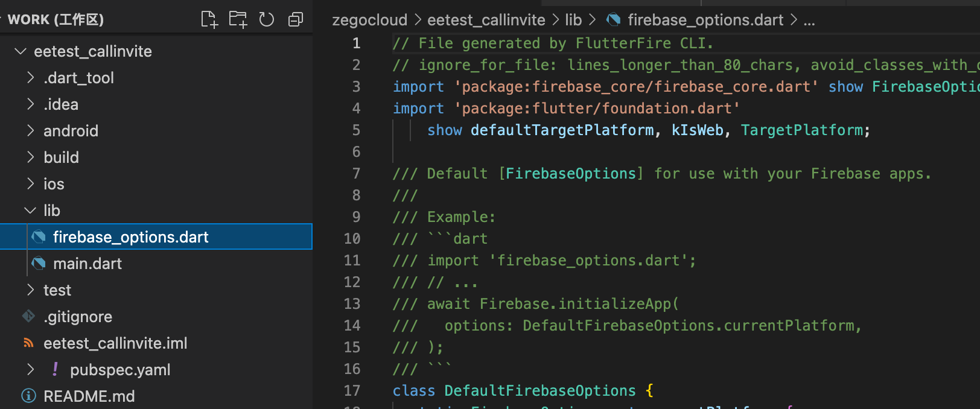
Task: Click the info icon beside README.md
Action: 28,396
